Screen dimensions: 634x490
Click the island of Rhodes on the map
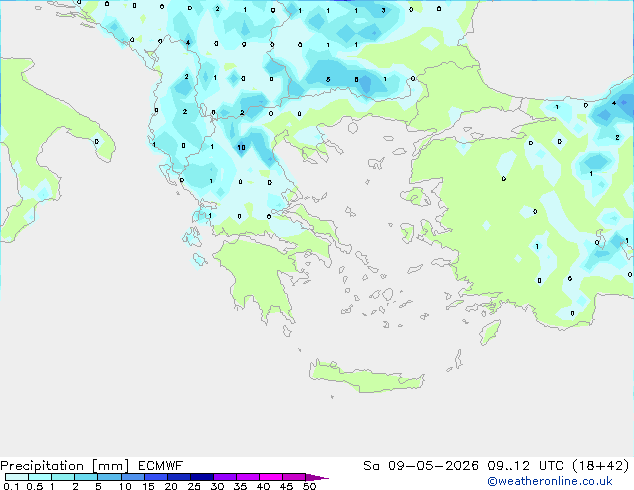point(490,332)
